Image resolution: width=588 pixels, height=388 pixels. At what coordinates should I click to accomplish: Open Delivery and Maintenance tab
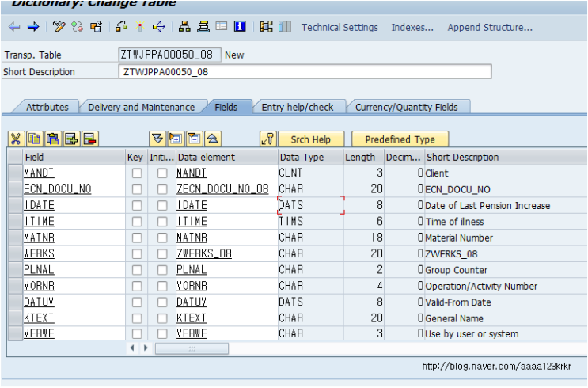142,108
